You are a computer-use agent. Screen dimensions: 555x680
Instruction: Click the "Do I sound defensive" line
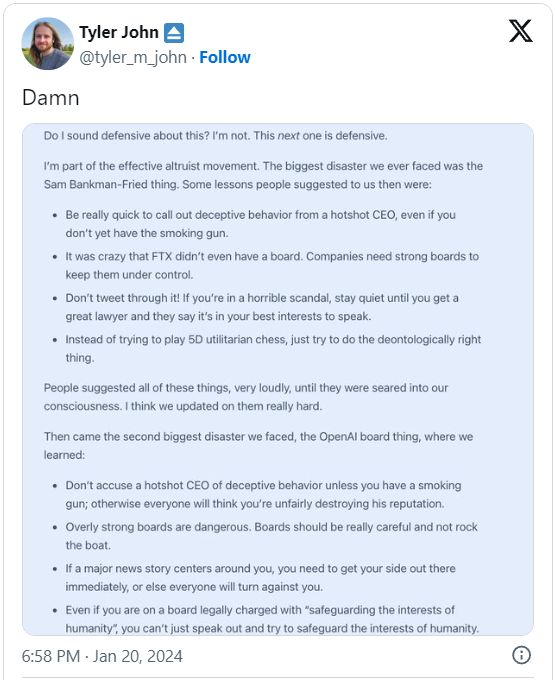tap(215, 136)
